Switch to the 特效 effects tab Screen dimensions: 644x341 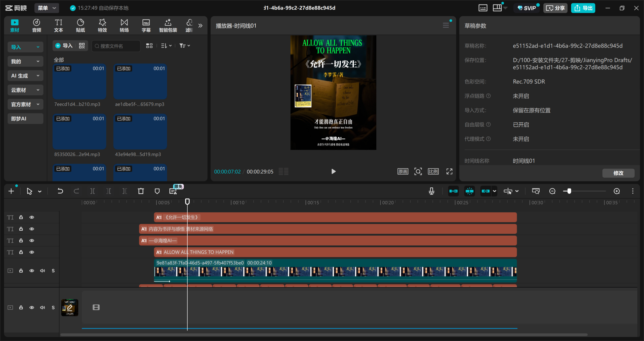pyautogui.click(x=102, y=25)
